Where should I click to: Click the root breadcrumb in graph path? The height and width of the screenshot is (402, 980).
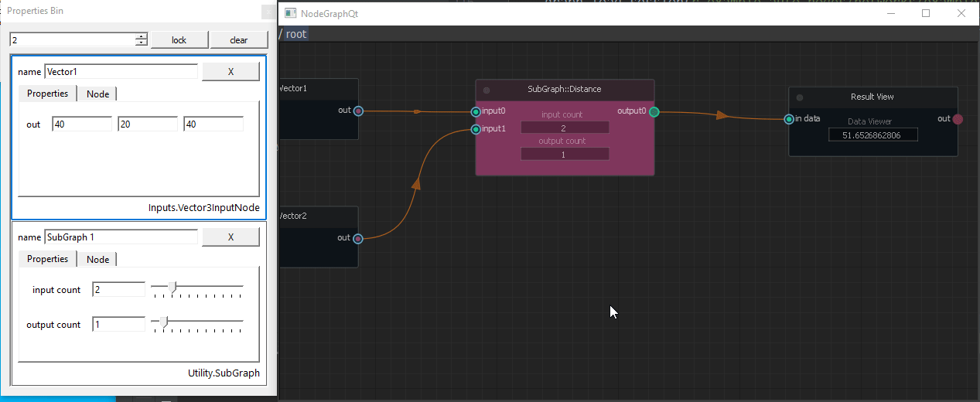[297, 34]
